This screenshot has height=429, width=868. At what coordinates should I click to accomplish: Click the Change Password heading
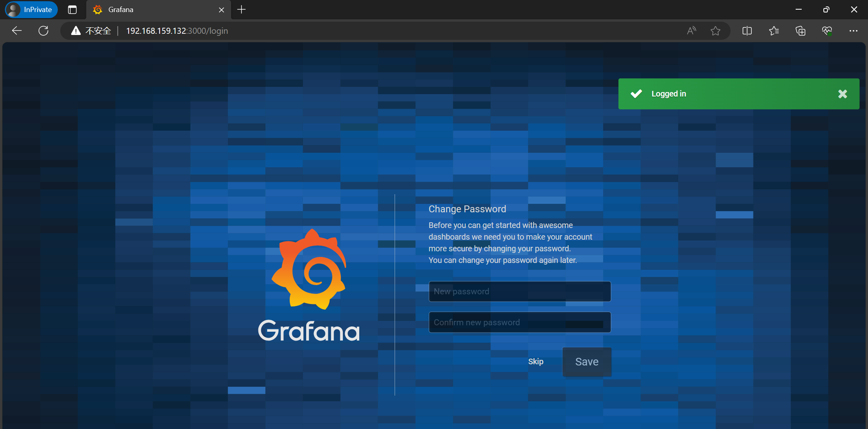pos(467,209)
